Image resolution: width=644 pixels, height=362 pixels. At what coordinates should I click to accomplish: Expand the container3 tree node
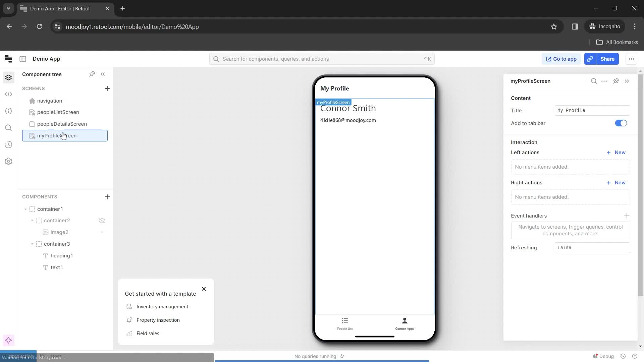click(x=32, y=244)
